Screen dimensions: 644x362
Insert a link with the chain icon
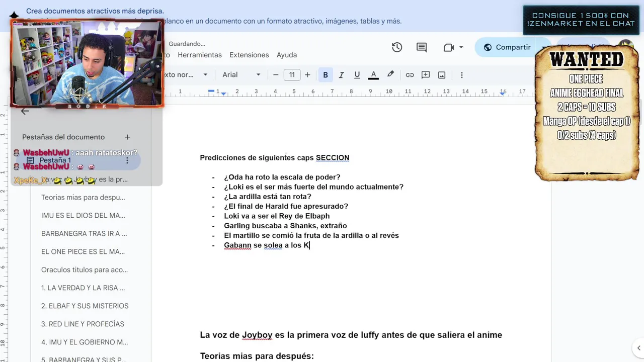[410, 75]
